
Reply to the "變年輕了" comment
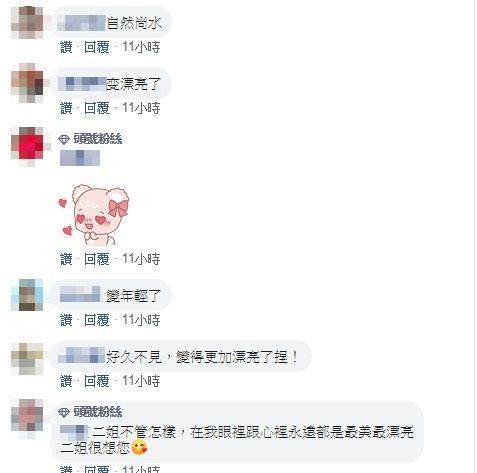click(x=97, y=320)
